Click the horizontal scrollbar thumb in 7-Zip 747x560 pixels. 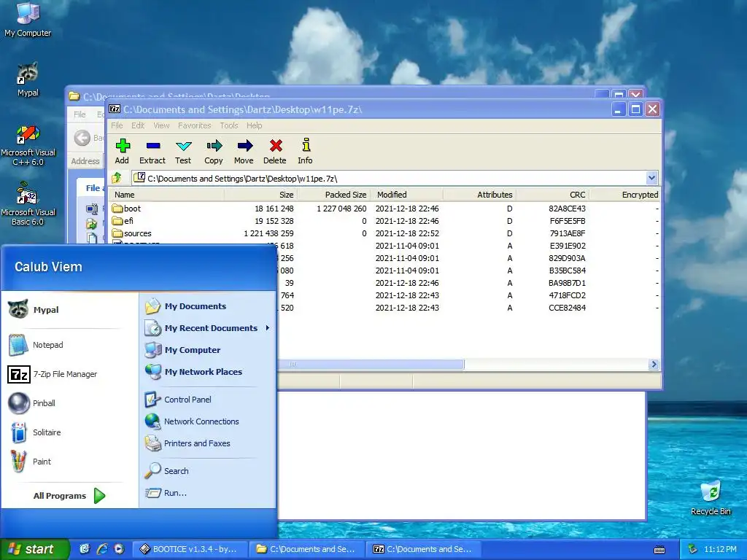[371, 365]
